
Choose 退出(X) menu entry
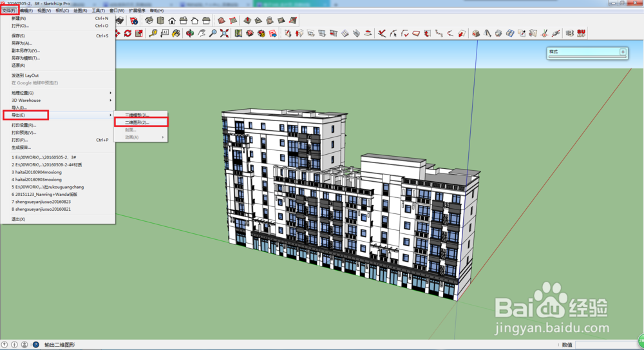(x=57, y=219)
